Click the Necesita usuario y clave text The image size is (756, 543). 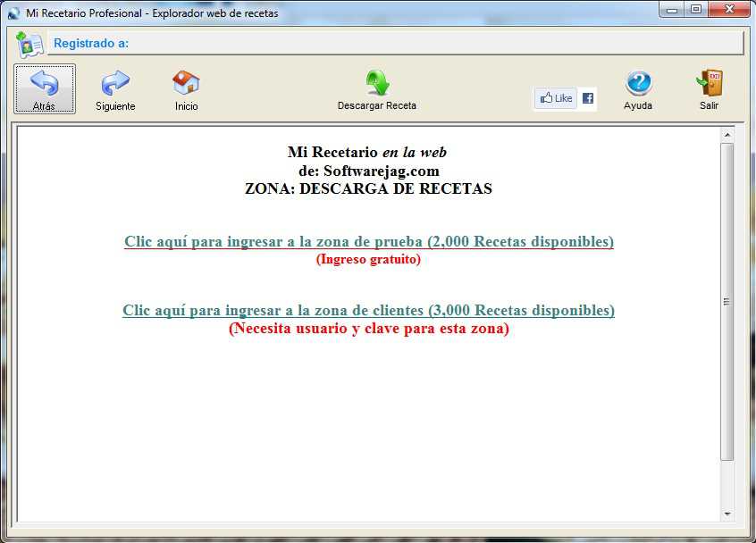[369, 329]
